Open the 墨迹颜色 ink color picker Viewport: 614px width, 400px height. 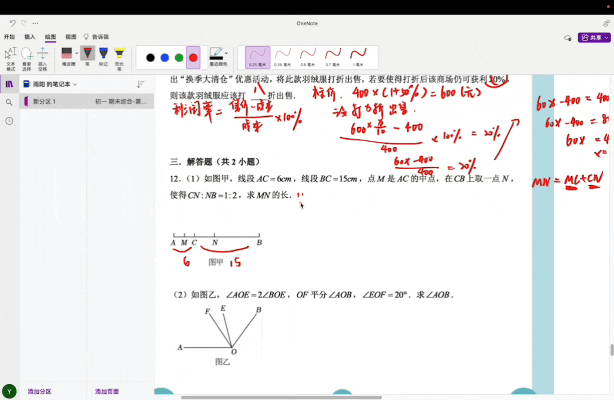point(218,57)
